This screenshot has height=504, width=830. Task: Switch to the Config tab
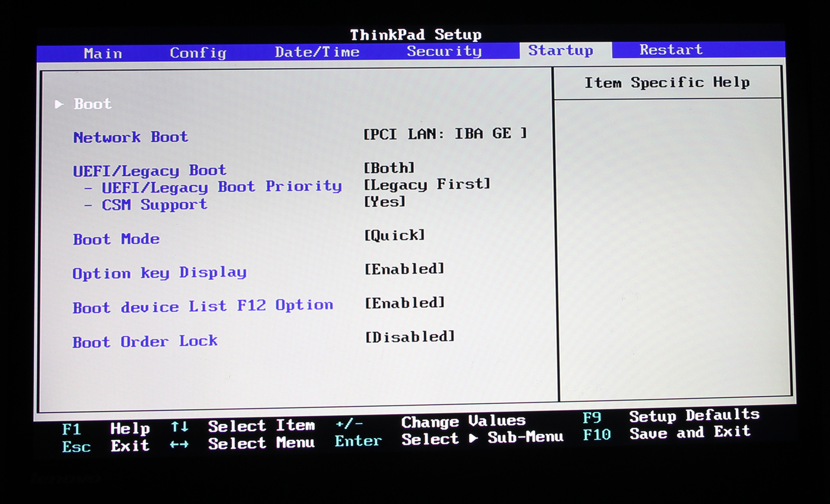click(198, 53)
